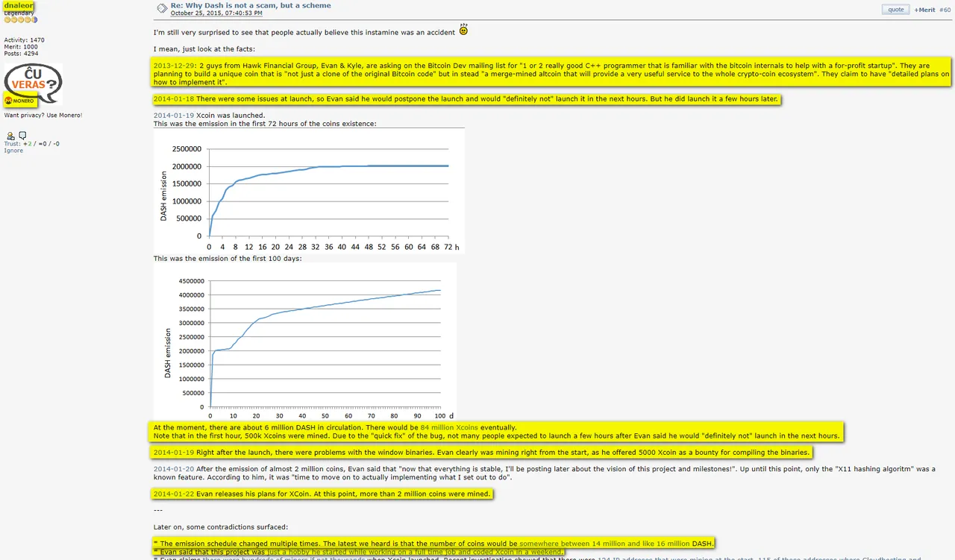Click 'I mean, just look at the facts:' text

click(204, 49)
